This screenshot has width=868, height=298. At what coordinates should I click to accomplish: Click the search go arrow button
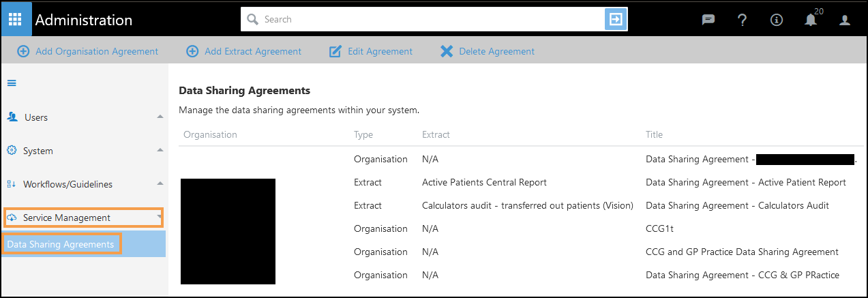tap(616, 19)
